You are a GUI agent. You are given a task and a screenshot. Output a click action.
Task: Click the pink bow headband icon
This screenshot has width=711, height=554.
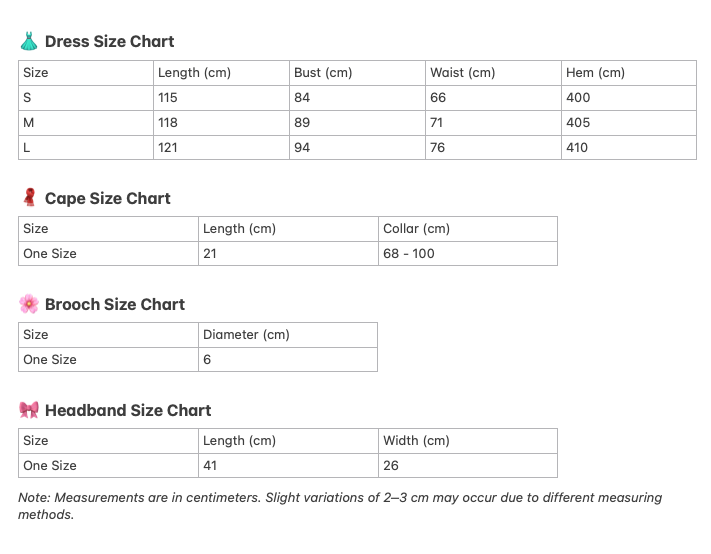click(29, 410)
